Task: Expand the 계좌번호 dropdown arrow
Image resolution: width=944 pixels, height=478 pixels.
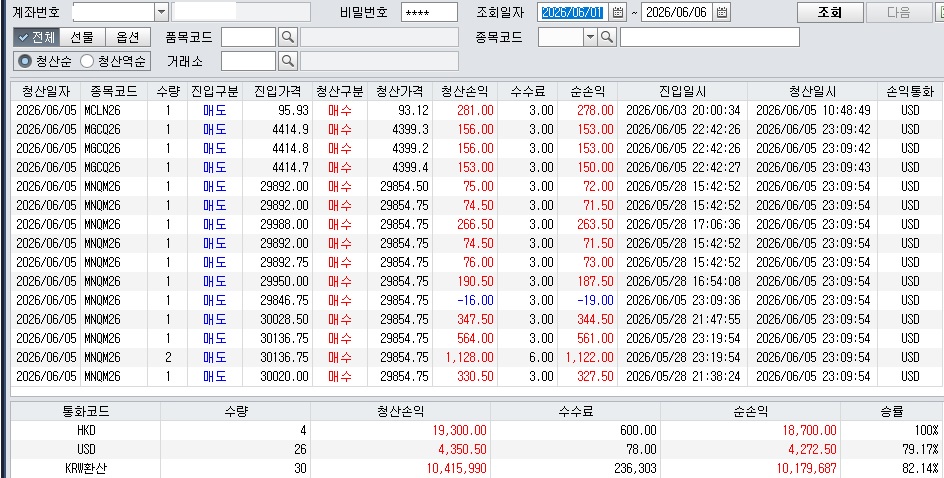Action: (161, 12)
